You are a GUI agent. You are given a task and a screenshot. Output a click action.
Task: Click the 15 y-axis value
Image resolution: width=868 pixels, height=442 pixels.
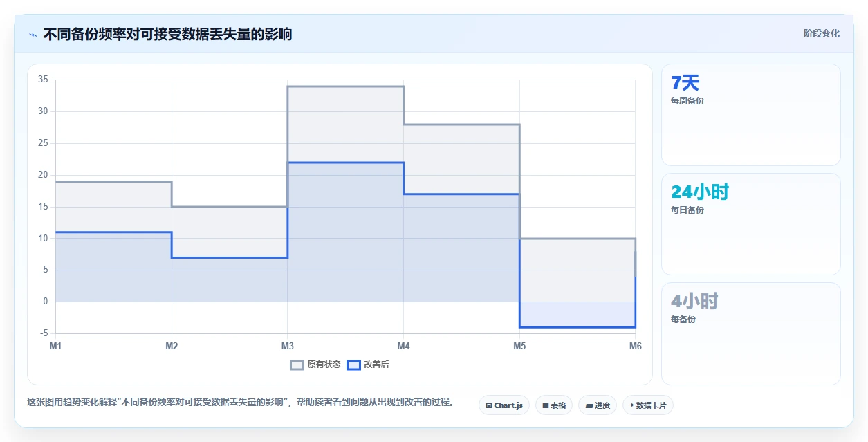pos(43,207)
